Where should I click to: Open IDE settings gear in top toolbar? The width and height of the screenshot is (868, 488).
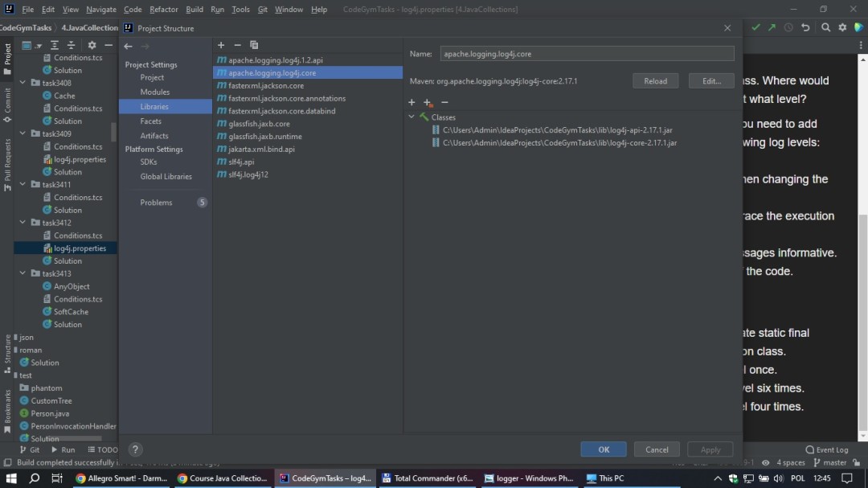(x=842, y=27)
